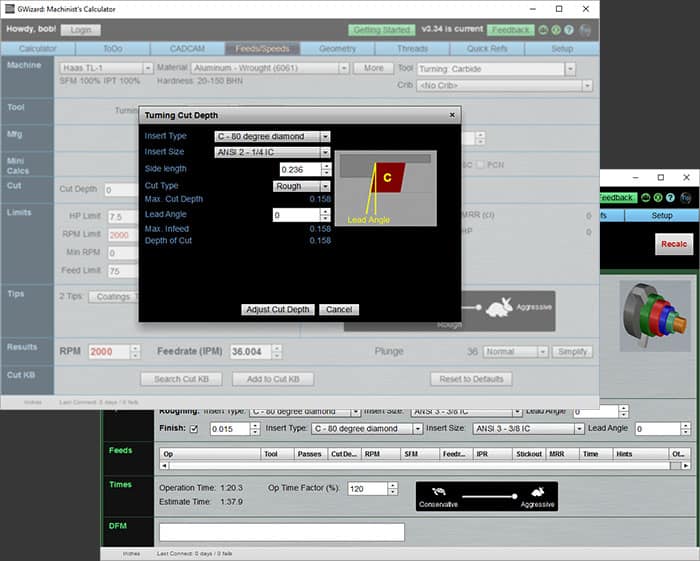The height and width of the screenshot is (561, 700).
Task: Open the Tool Turning Carbide dropdown
Action: tap(570, 69)
